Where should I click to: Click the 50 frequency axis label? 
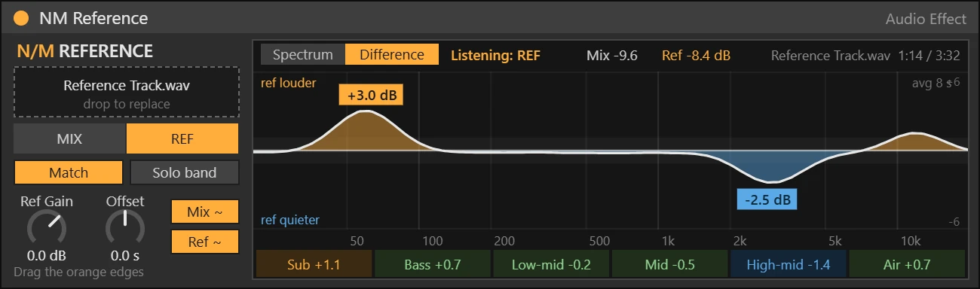pos(357,242)
